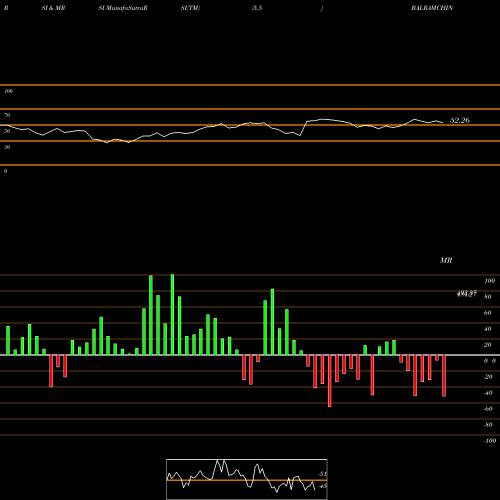The image size is (500, 500).
Task: Click the 70 level label on RSI axis
Action: pos(7,115)
